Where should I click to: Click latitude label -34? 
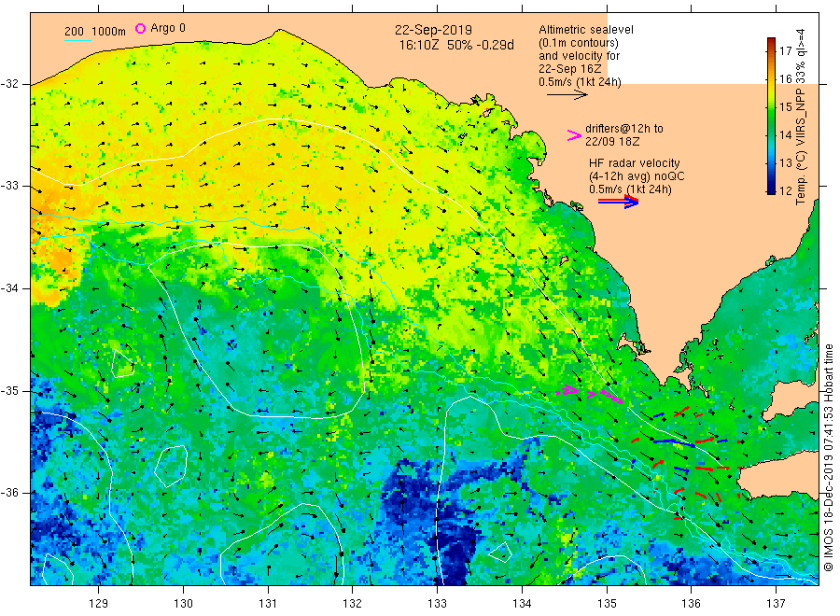(x=9, y=288)
